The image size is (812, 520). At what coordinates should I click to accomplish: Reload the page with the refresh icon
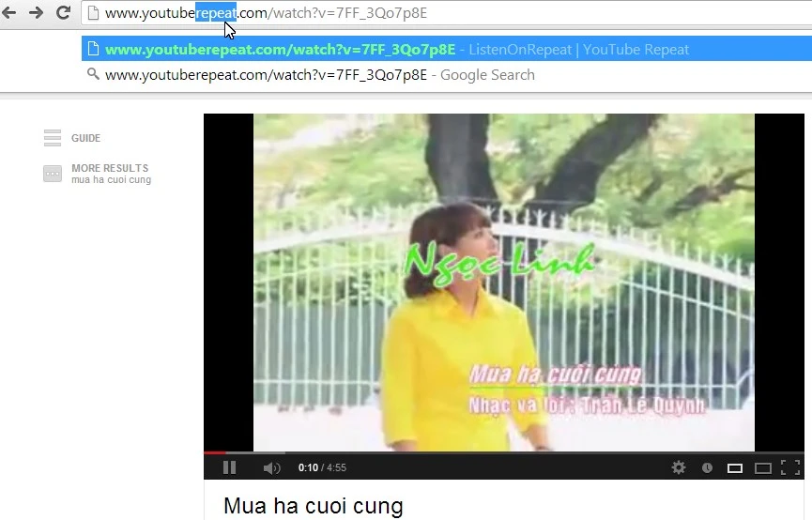(x=63, y=12)
